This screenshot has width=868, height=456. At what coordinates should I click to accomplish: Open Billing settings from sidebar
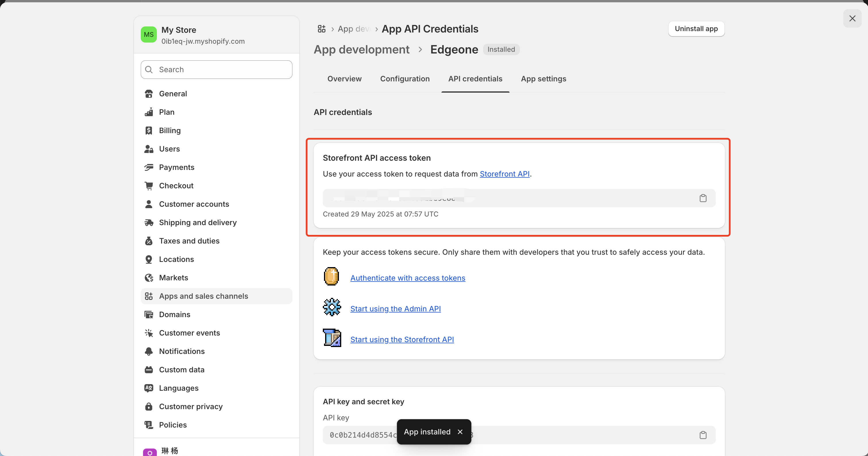(169, 131)
